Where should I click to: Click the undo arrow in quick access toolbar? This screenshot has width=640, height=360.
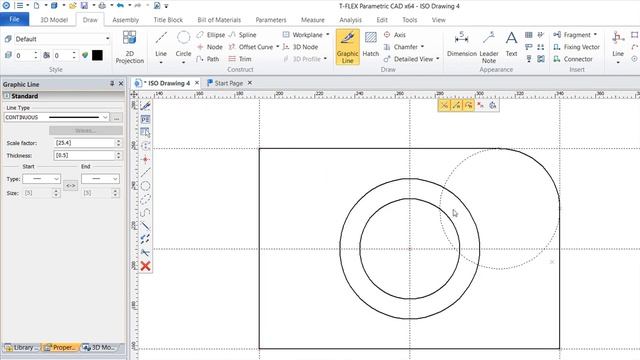pyautogui.click(x=120, y=6)
